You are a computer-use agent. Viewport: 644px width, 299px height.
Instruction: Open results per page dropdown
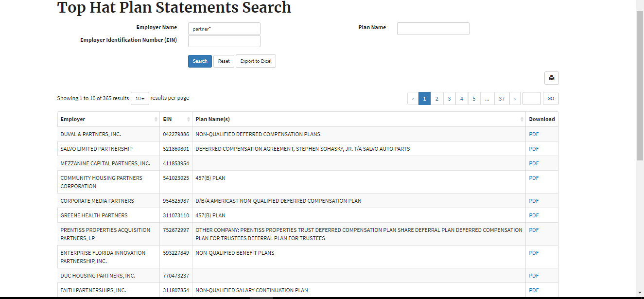click(139, 99)
